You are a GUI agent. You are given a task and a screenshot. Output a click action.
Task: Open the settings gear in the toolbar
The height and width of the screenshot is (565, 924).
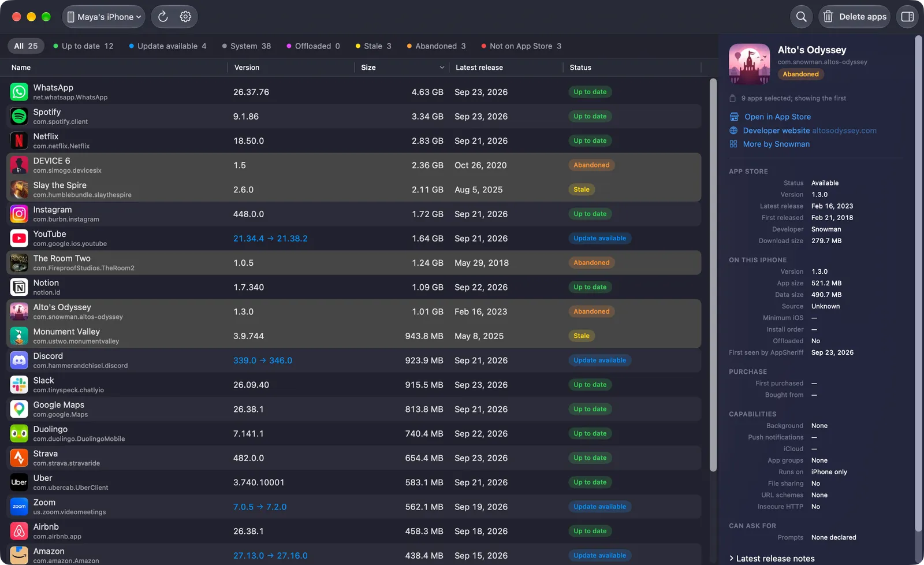pyautogui.click(x=185, y=17)
